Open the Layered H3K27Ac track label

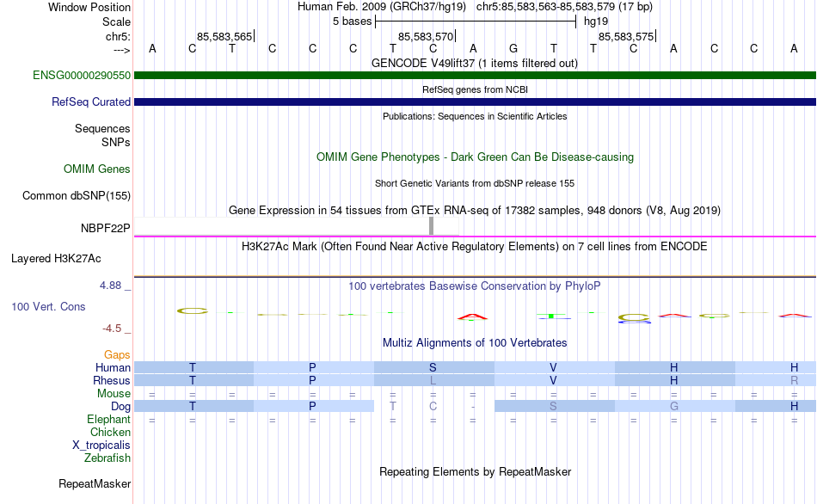click(x=56, y=259)
